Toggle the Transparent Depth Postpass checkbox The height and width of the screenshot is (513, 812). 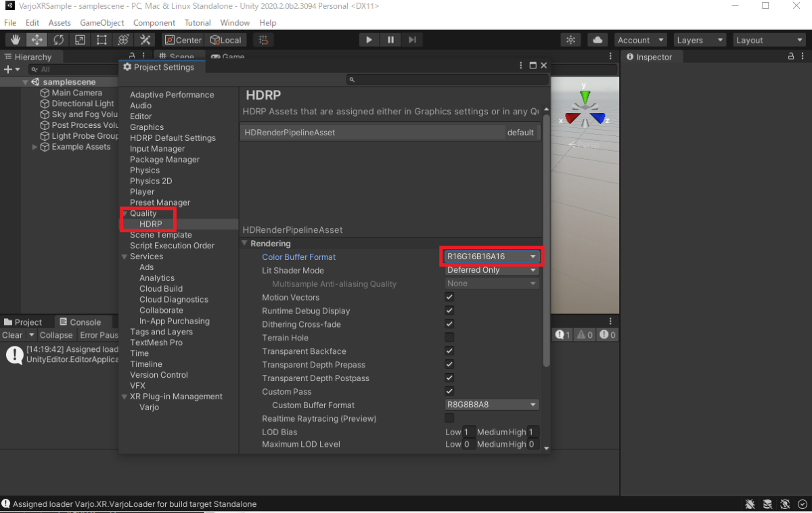[449, 378]
